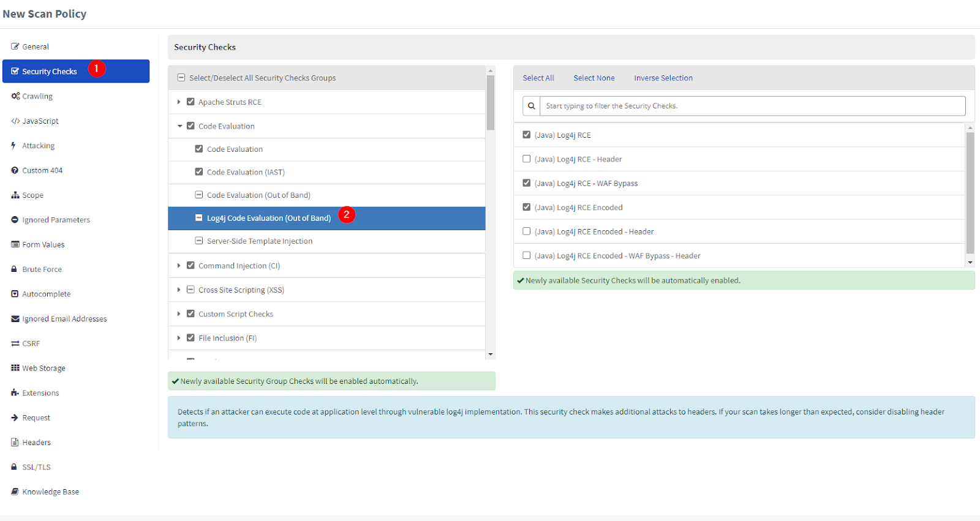
Task: Expand the Custom Script Checks group arrow
Action: [179, 313]
